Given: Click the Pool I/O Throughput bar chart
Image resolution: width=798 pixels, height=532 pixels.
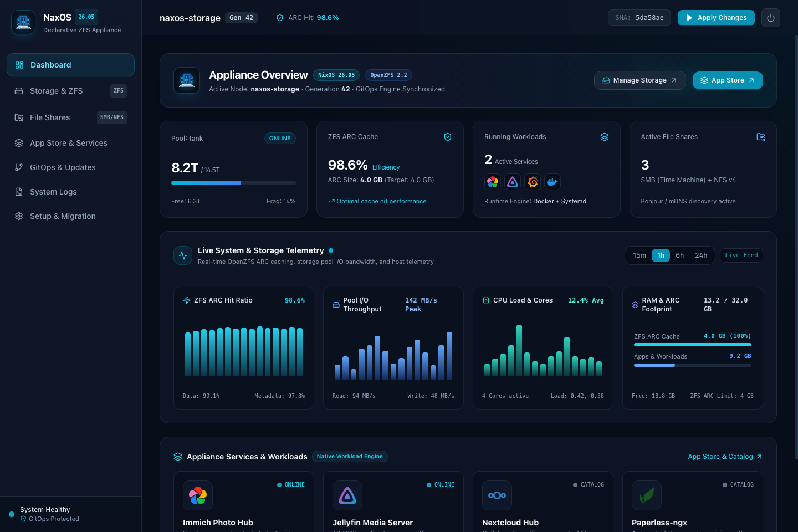Looking at the screenshot, I should [393, 355].
